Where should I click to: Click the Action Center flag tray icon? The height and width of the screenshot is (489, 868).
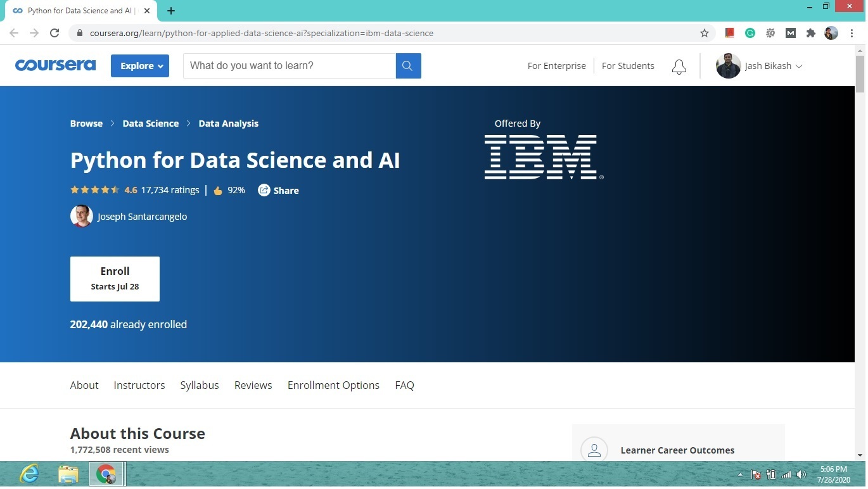pyautogui.click(x=756, y=474)
